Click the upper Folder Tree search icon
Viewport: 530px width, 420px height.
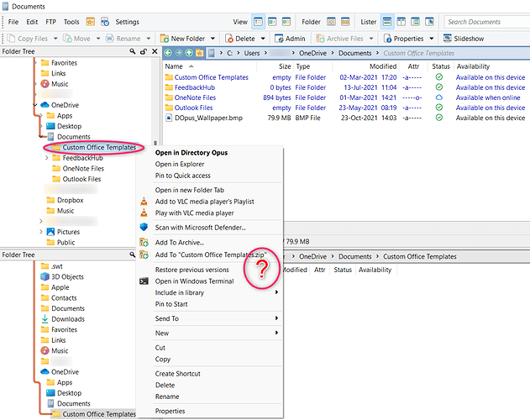tap(133, 51)
